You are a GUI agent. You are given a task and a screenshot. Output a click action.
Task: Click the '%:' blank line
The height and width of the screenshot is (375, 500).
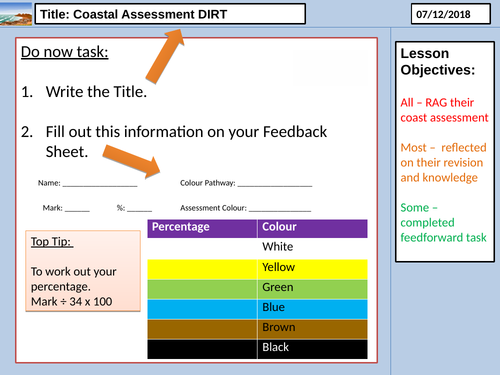[x=139, y=209]
